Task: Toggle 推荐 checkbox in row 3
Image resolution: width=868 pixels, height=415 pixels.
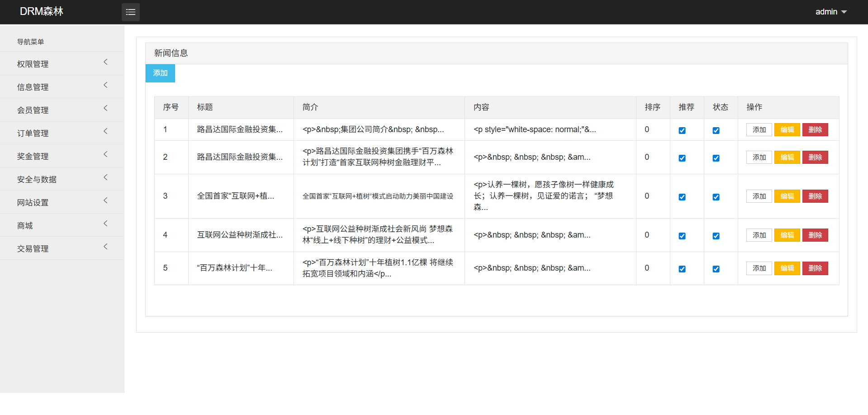Action: (682, 197)
